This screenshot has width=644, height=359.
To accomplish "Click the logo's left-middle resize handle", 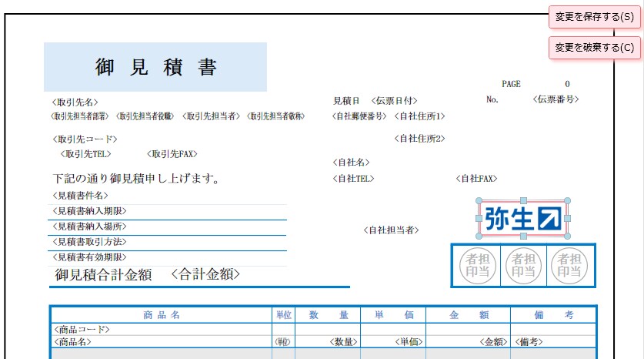I will [479, 219].
